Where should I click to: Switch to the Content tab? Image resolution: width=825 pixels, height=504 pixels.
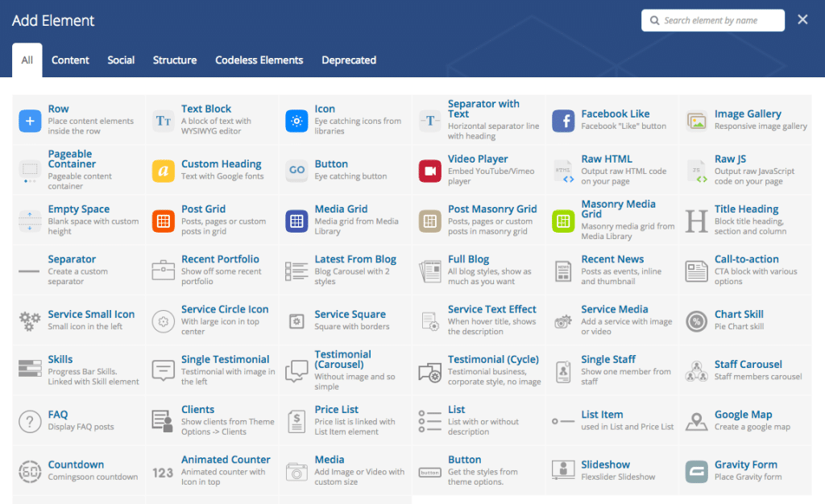click(70, 60)
